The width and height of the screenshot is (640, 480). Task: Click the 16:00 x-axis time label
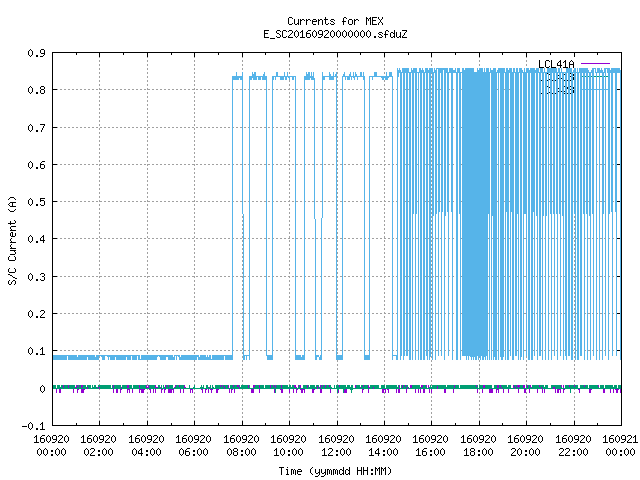431,452
